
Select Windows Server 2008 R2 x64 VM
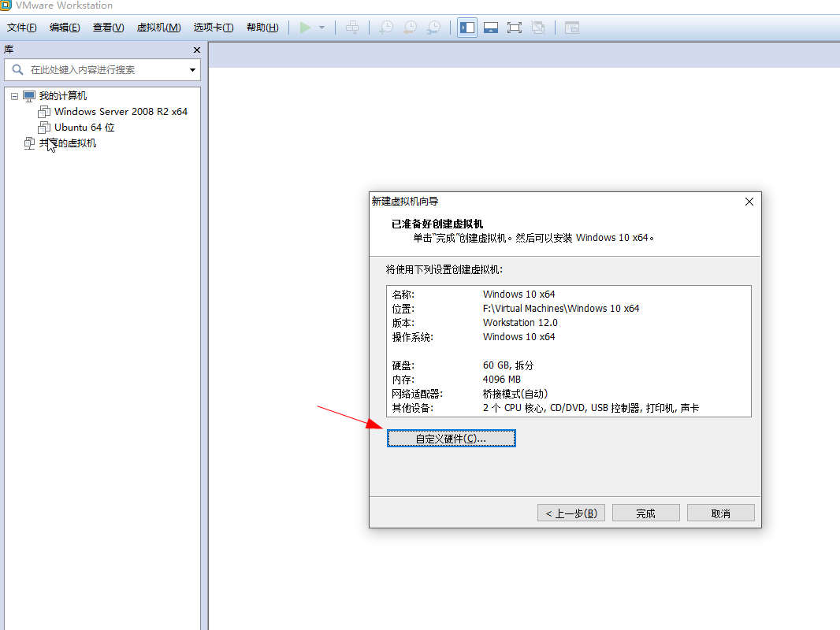coord(121,111)
